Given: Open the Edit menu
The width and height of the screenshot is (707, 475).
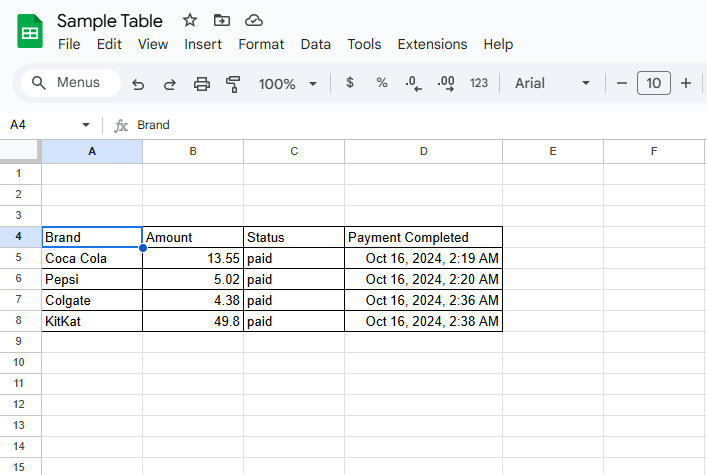Looking at the screenshot, I should (109, 44).
